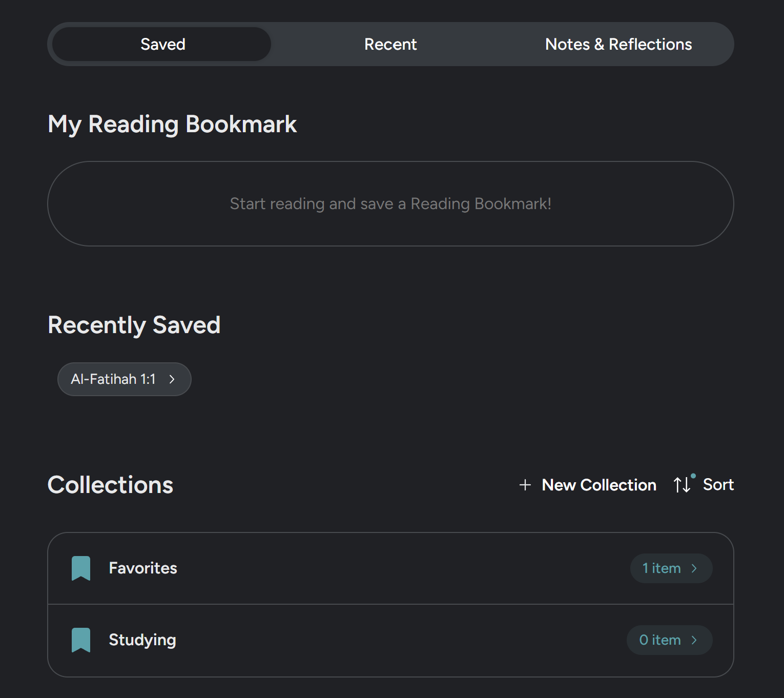Image resolution: width=784 pixels, height=698 pixels.
Task: Click chevron next to 1 item
Action: pos(694,568)
